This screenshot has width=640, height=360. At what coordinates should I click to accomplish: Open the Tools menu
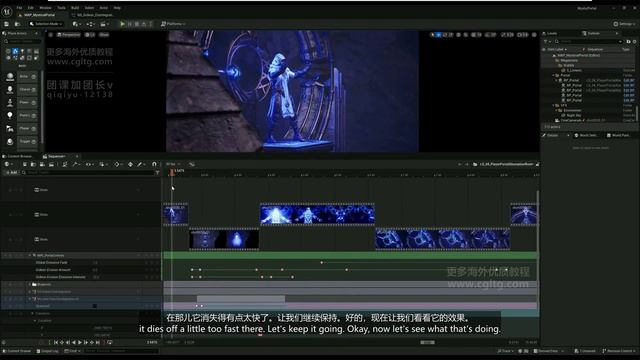61,8
